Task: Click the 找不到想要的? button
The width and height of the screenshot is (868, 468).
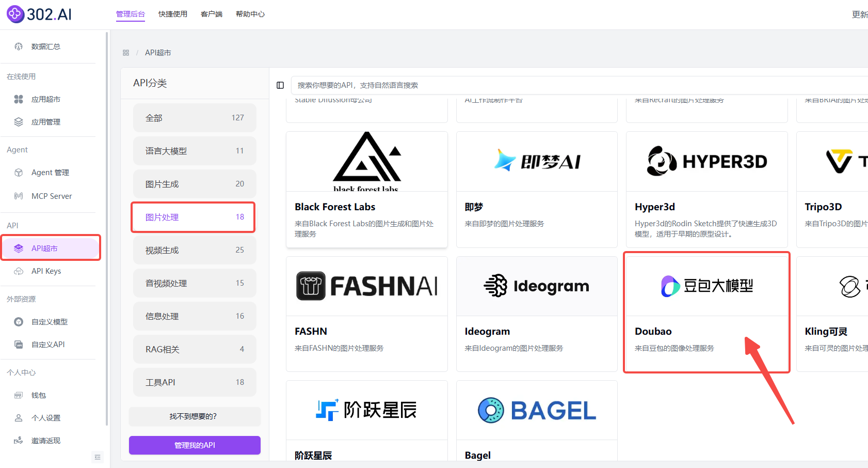Action: [x=195, y=416]
